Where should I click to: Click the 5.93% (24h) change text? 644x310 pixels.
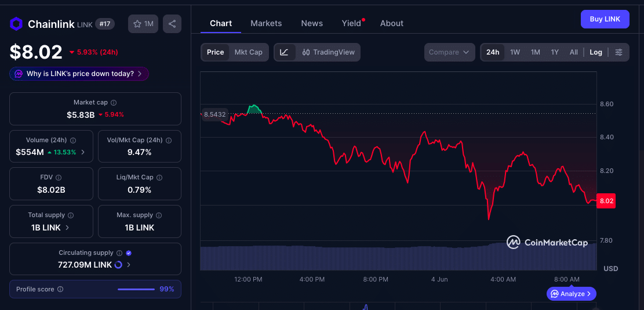98,52
